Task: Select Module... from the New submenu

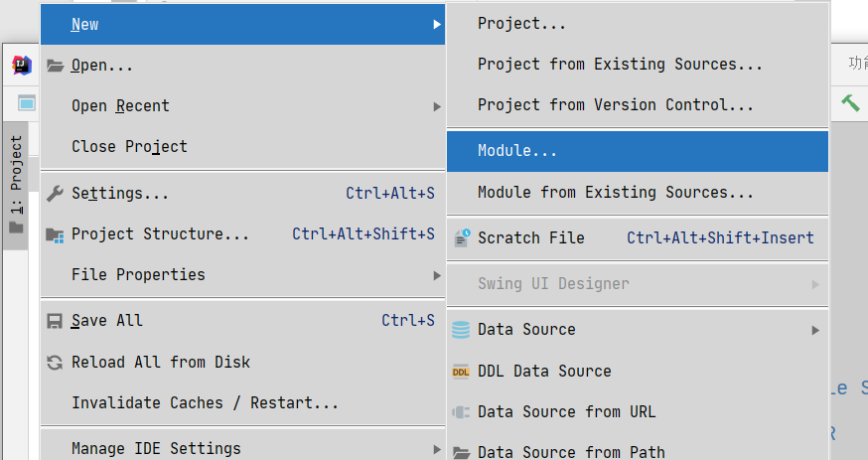Action: (517, 152)
